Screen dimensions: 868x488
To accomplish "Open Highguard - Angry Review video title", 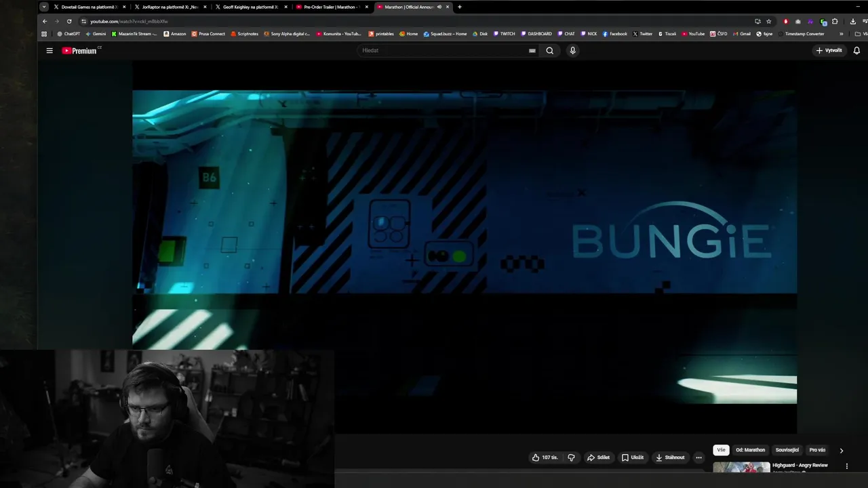I will click(800, 466).
